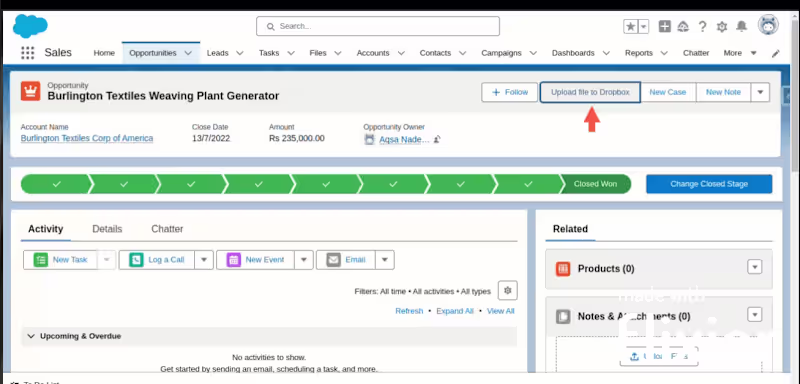The image size is (800, 384).
Task: Expand the Leads tab dropdown chevron
Action: [x=239, y=53]
